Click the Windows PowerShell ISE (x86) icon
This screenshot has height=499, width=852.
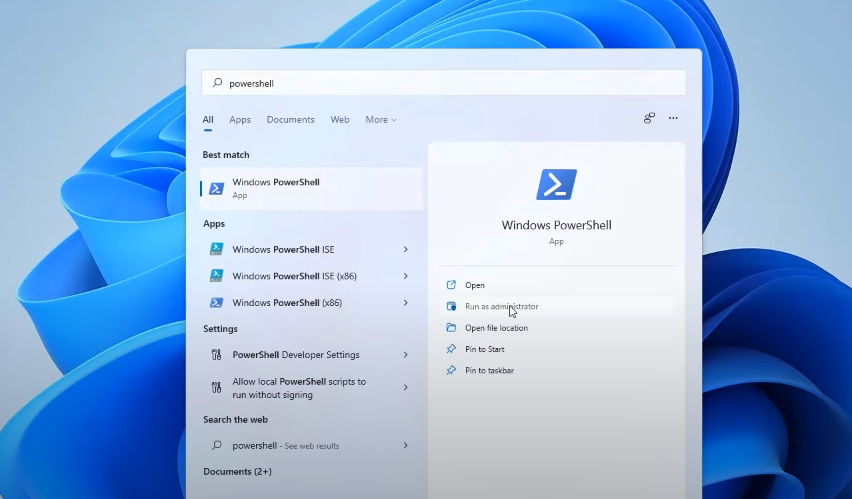tap(216, 276)
